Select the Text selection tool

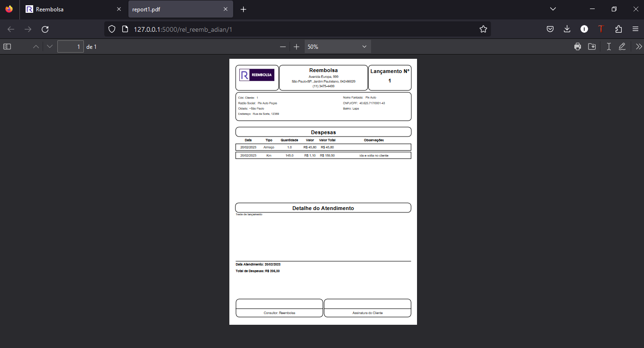coord(609,46)
